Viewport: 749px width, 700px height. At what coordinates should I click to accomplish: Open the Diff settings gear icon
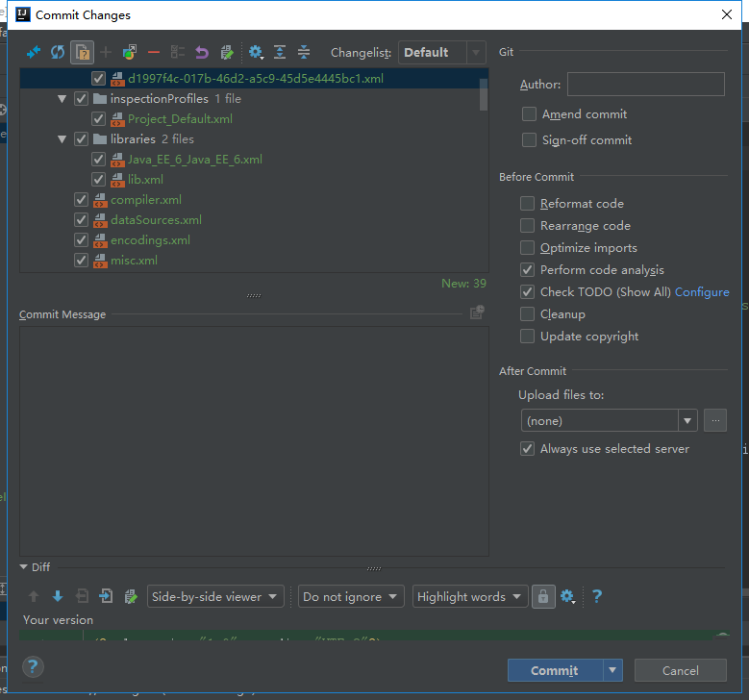coord(567,596)
